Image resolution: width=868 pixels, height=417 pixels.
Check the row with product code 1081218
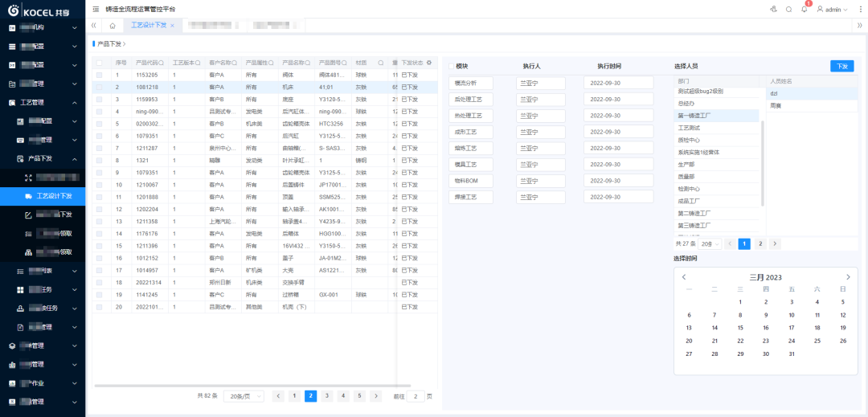(x=99, y=87)
